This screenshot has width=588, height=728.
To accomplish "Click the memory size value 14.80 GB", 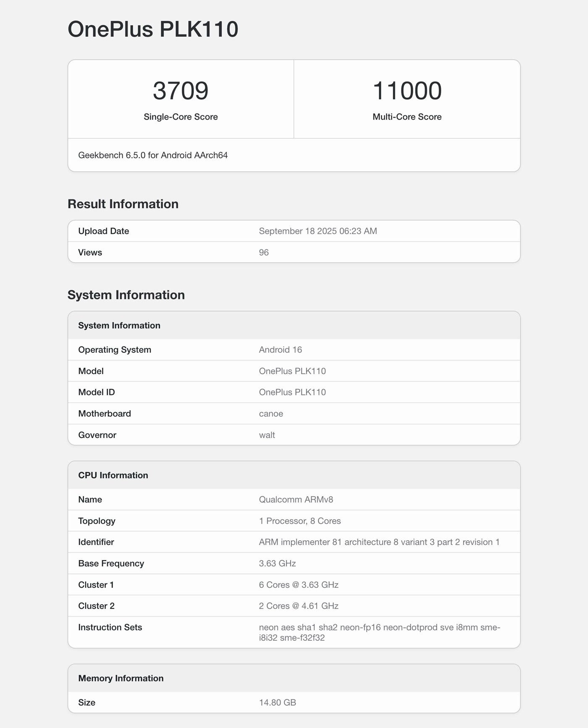I will [277, 702].
